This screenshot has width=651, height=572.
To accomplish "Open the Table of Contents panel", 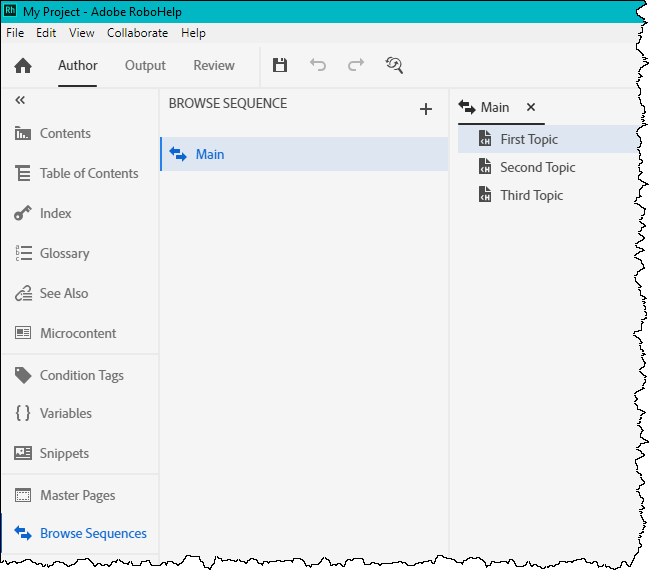I will pos(88,174).
